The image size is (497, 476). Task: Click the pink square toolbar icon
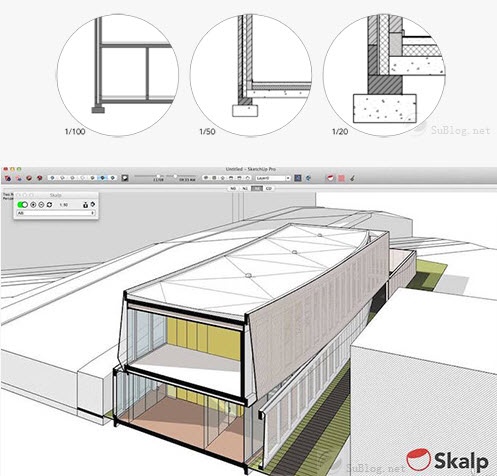click(x=341, y=178)
